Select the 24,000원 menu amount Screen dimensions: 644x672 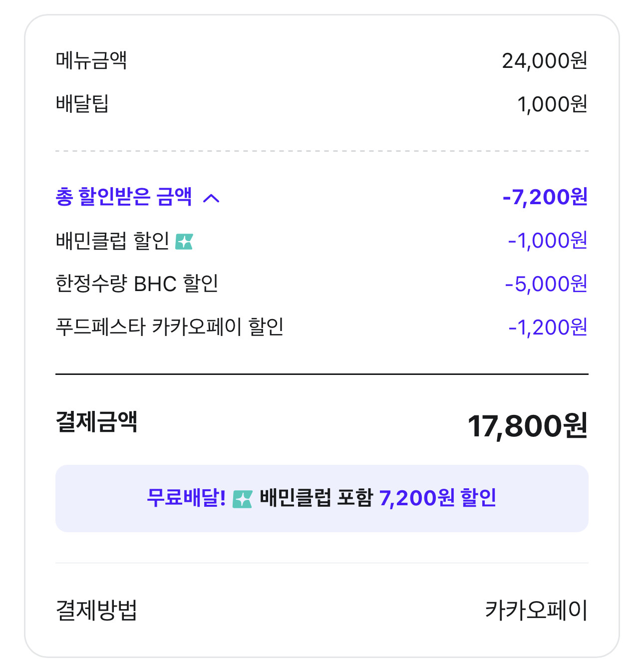(544, 61)
